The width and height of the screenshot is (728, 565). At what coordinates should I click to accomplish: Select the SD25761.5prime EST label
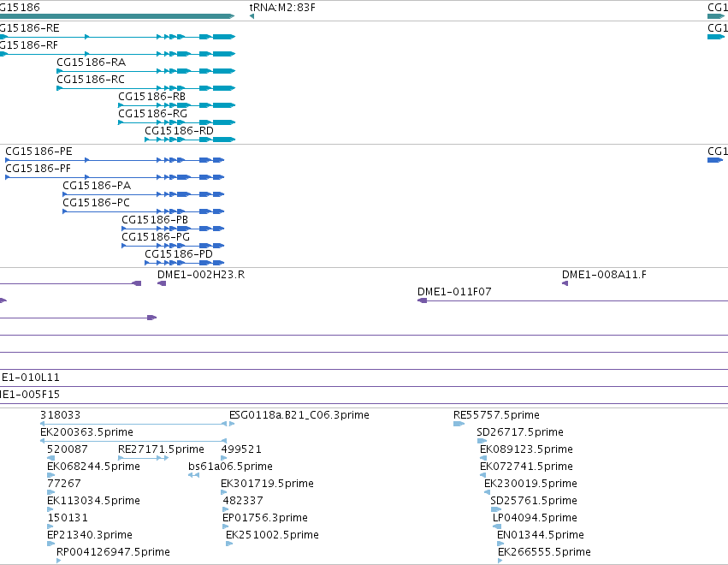pyautogui.click(x=534, y=501)
